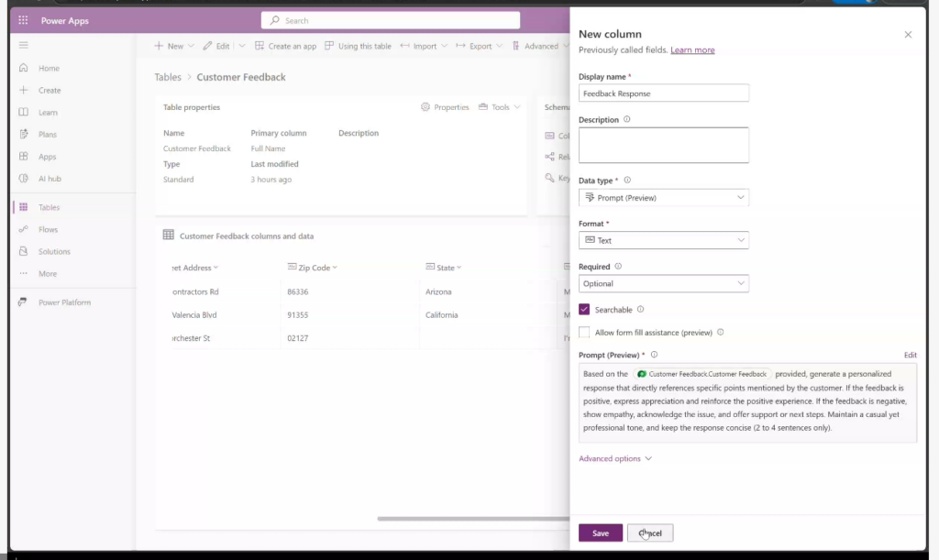Open the Required Optional dropdown
Image resolution: width=939 pixels, height=560 pixels.
tap(664, 283)
